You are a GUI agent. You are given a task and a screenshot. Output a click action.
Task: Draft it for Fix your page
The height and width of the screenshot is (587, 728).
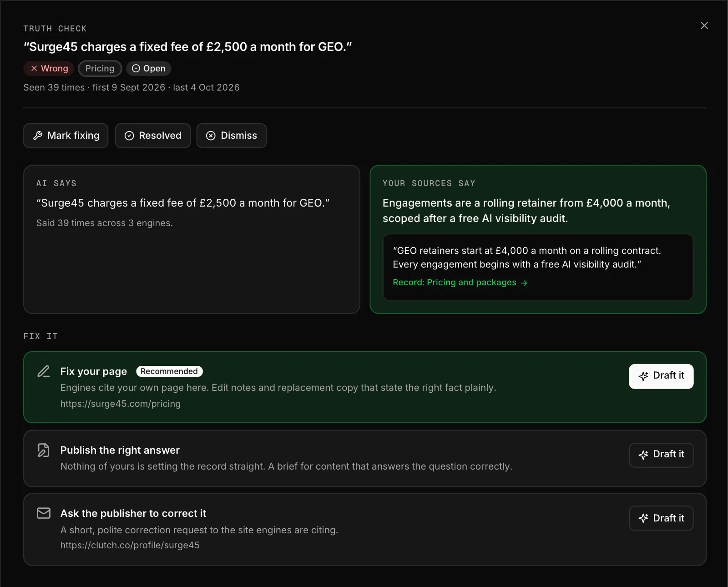(661, 376)
